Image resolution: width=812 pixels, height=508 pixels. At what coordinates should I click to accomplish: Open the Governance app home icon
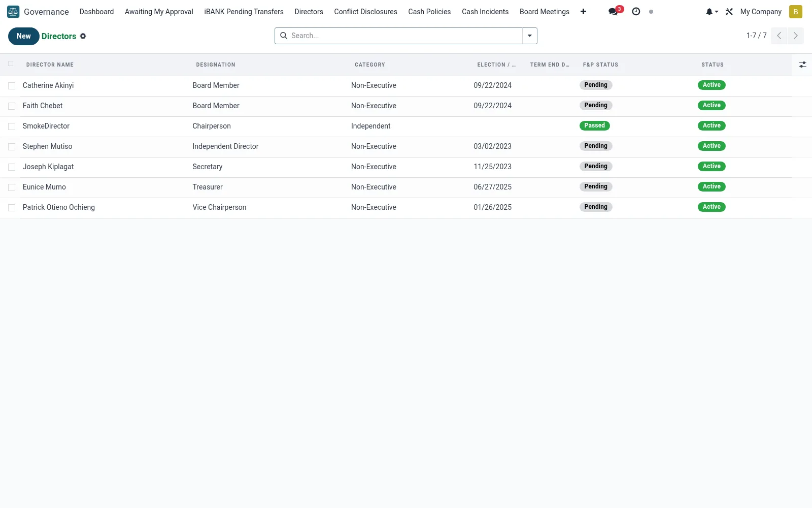(x=13, y=12)
